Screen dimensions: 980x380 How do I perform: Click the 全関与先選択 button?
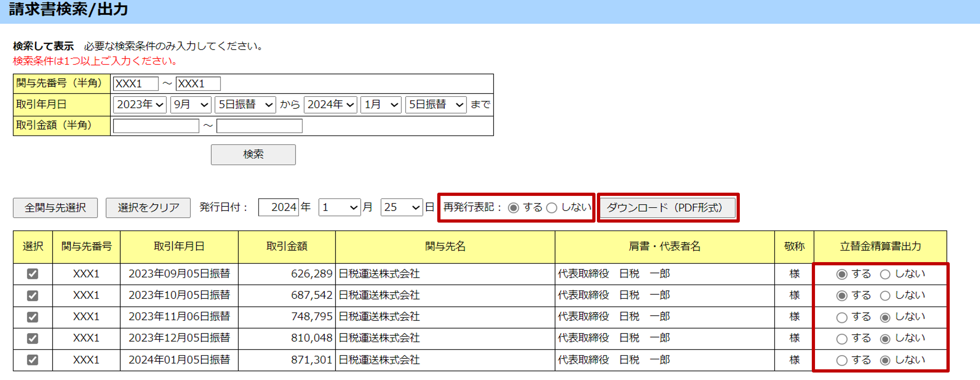[x=55, y=208]
